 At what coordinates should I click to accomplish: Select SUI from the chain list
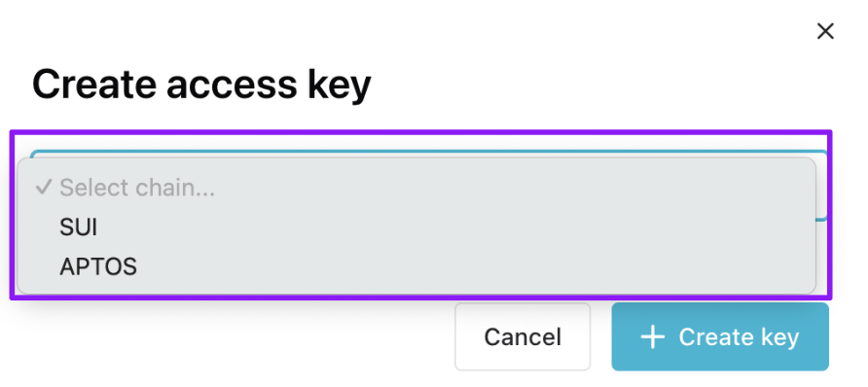click(416, 228)
